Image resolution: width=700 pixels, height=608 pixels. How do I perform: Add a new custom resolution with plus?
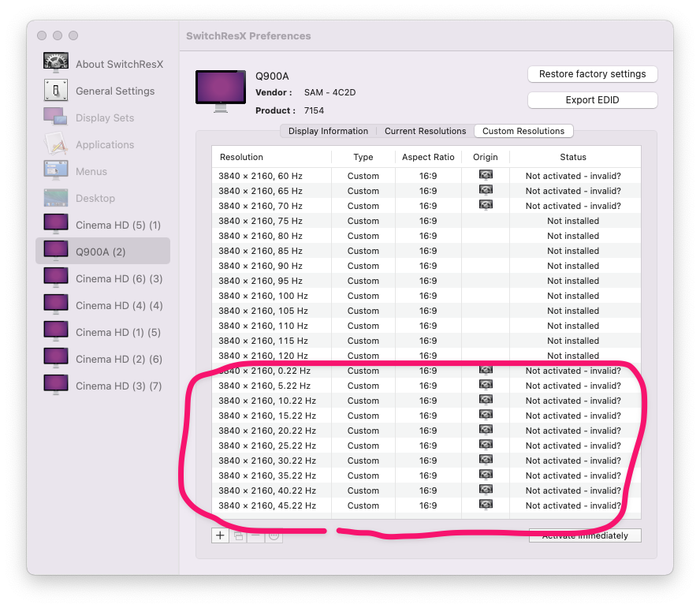220,535
